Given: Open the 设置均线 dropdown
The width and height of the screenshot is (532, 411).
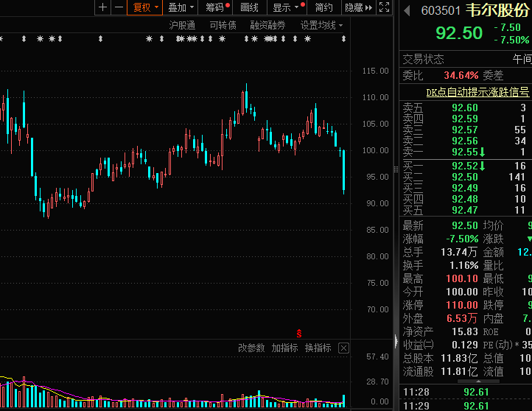Looking at the screenshot, I should [321, 25].
